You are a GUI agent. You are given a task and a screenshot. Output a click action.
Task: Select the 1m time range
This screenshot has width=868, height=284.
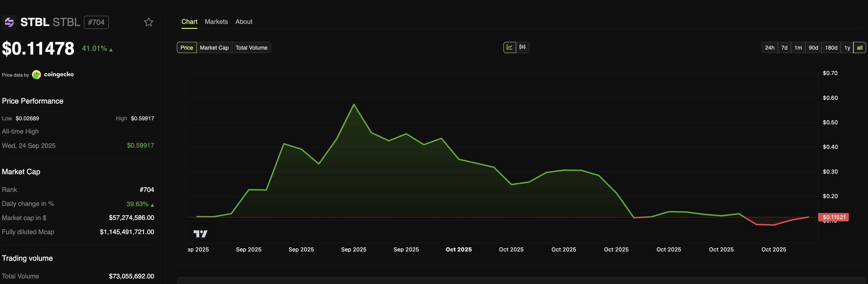(x=798, y=47)
